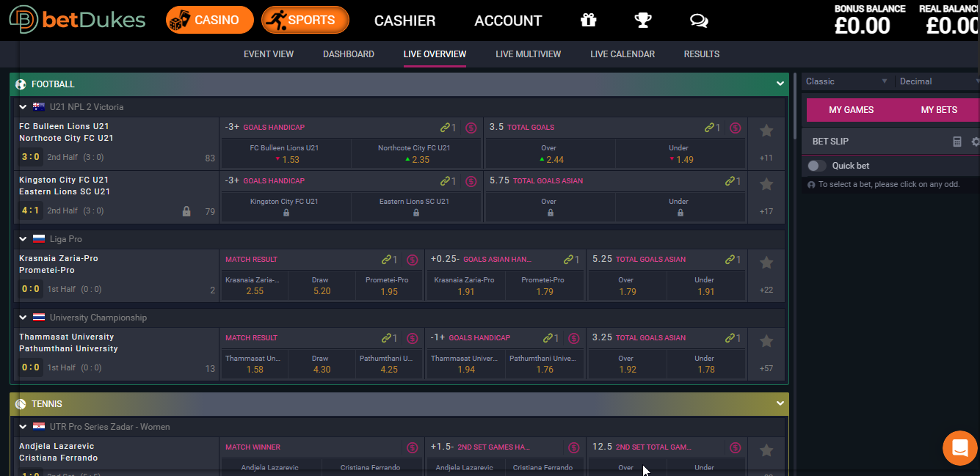Star the Thammasat University match
The height and width of the screenshot is (476, 980).
[x=766, y=341]
